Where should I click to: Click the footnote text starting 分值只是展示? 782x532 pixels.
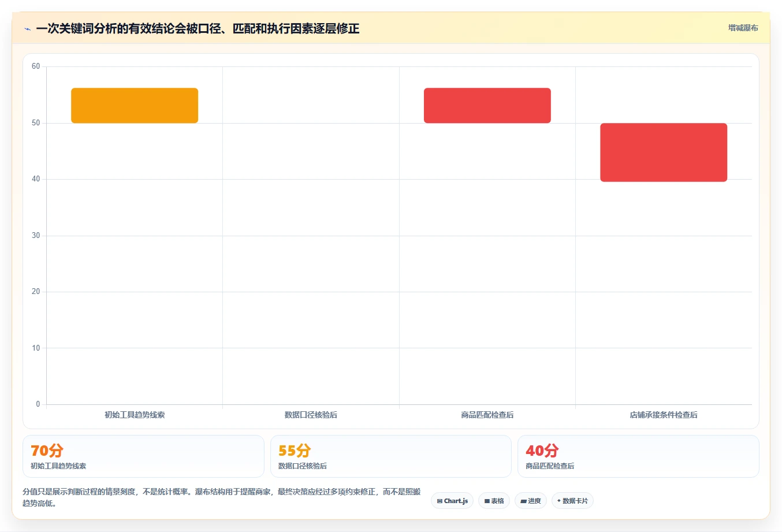222,497
